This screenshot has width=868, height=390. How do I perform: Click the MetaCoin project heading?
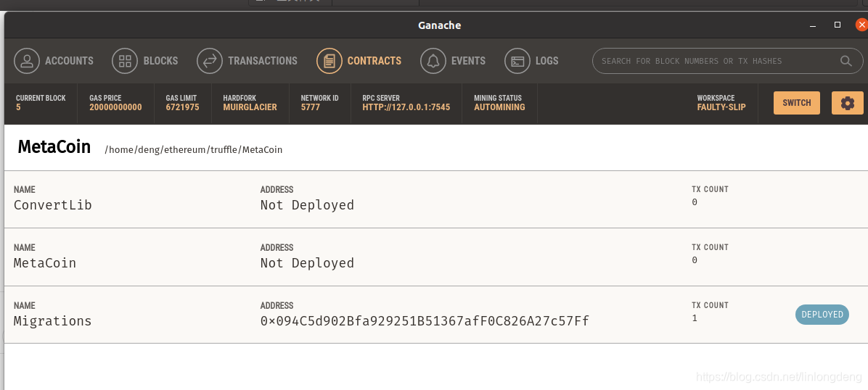tap(54, 147)
